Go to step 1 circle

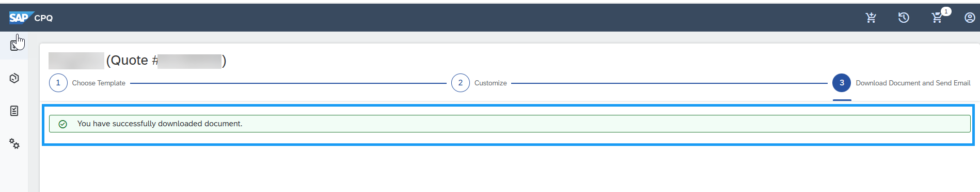tap(58, 83)
